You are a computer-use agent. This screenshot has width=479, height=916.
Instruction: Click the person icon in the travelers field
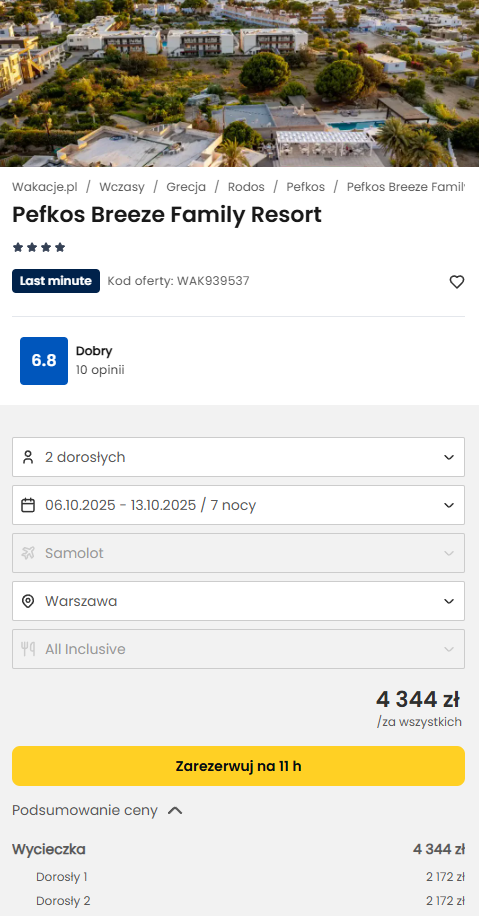27,457
